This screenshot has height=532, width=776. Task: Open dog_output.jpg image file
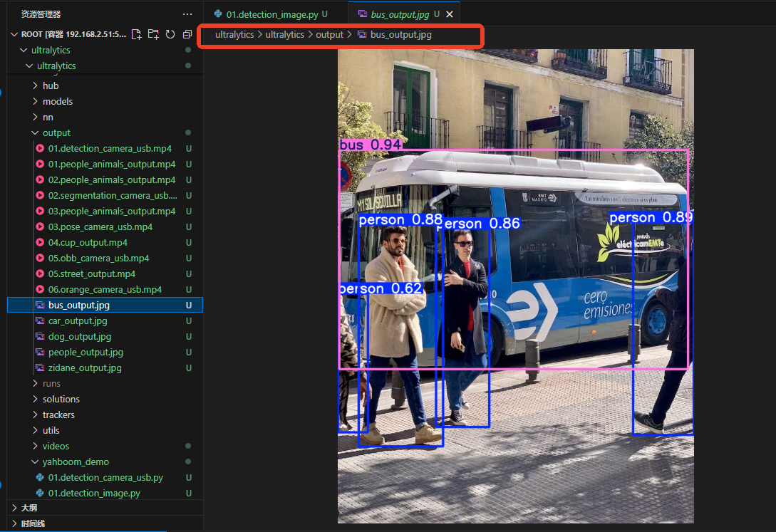105,336
